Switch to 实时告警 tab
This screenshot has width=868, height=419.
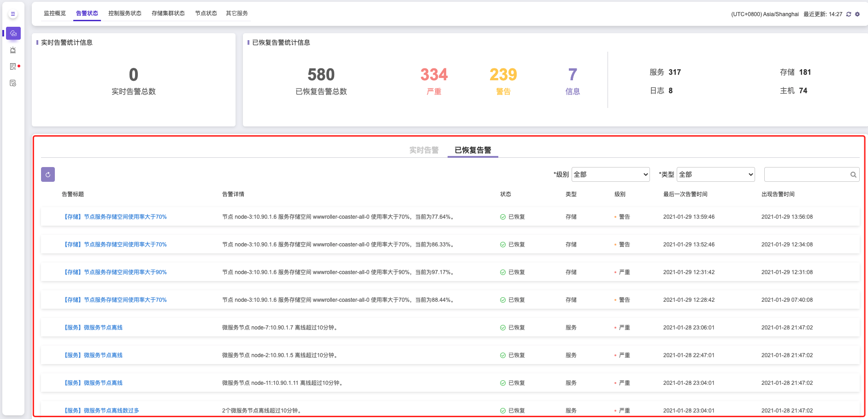(424, 150)
